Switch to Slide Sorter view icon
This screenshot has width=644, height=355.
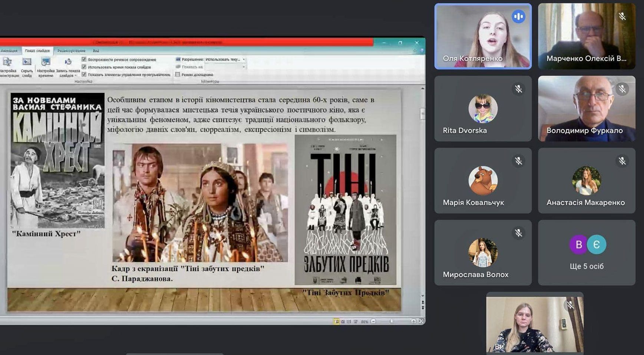(x=343, y=321)
